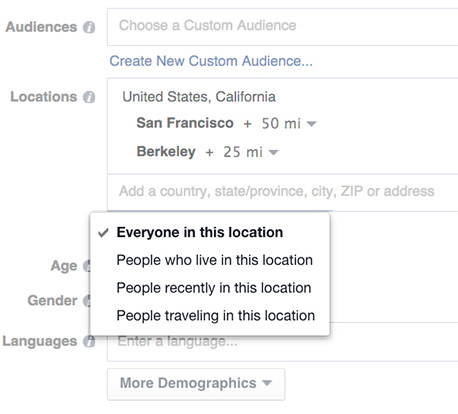Click the Enter a language field

click(283, 342)
